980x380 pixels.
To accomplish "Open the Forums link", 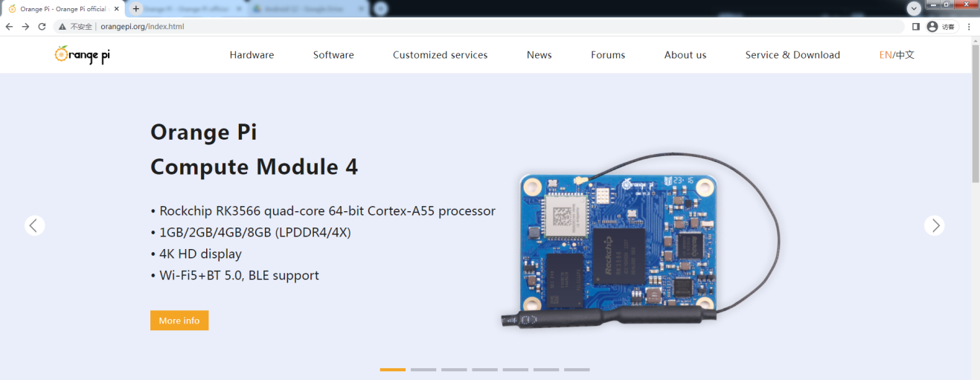I will [x=608, y=55].
